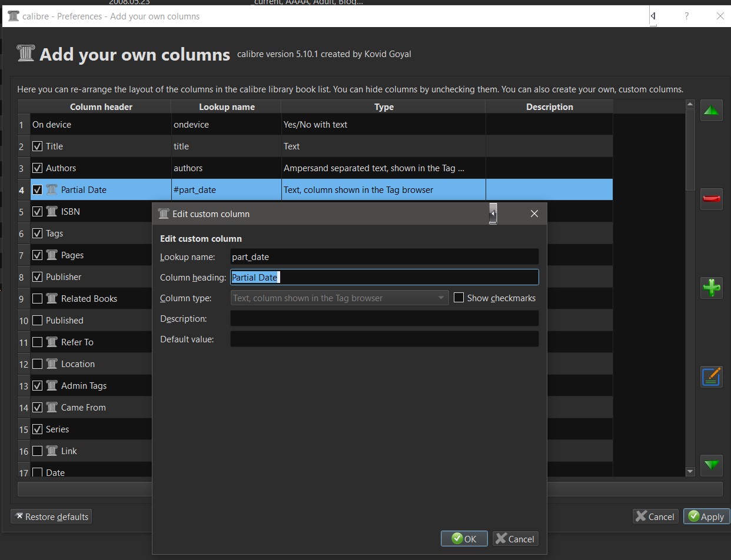Click the pencil edit-column icon

coord(712,376)
